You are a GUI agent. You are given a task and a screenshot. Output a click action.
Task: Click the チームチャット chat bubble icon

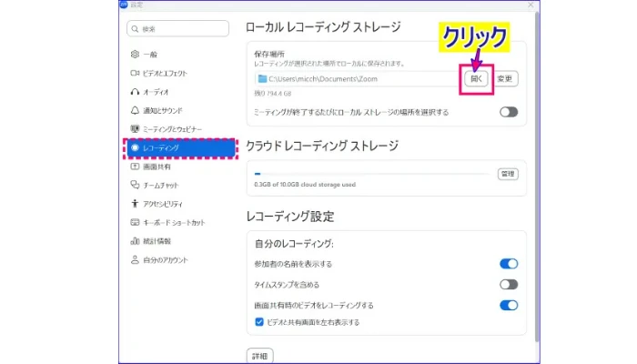pos(135,185)
